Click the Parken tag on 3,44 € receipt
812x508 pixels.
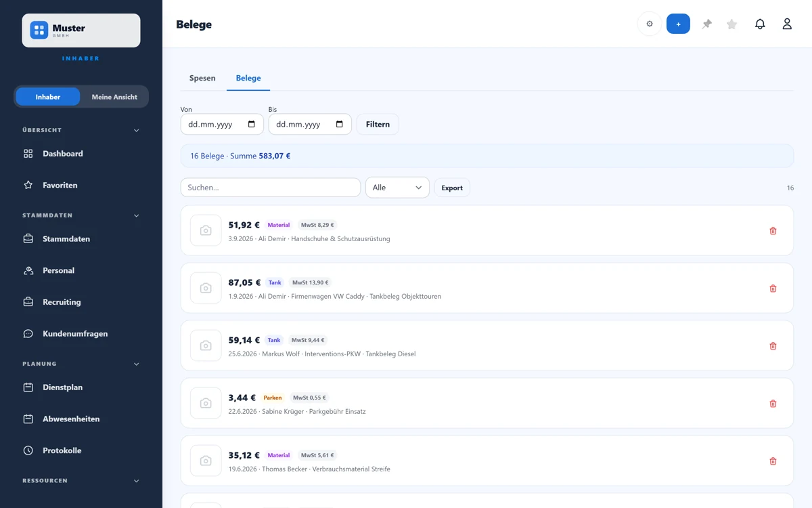click(x=273, y=398)
